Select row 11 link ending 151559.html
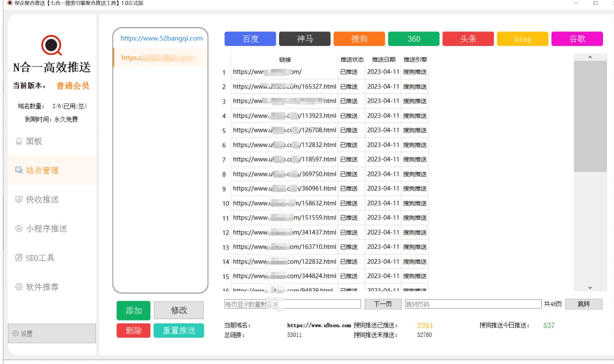614x364 pixels. (x=284, y=218)
